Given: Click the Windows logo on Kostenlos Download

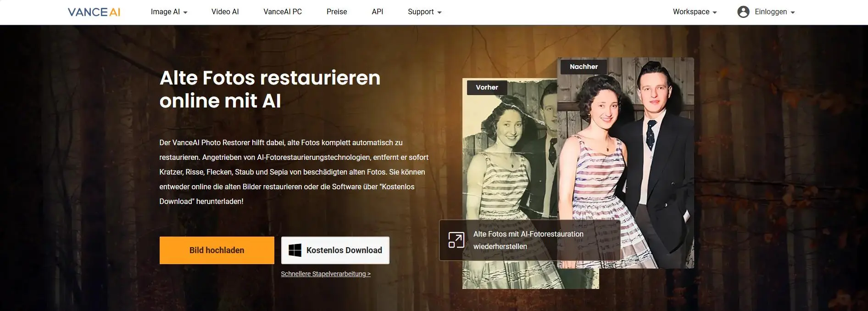Looking at the screenshot, I should coord(295,250).
